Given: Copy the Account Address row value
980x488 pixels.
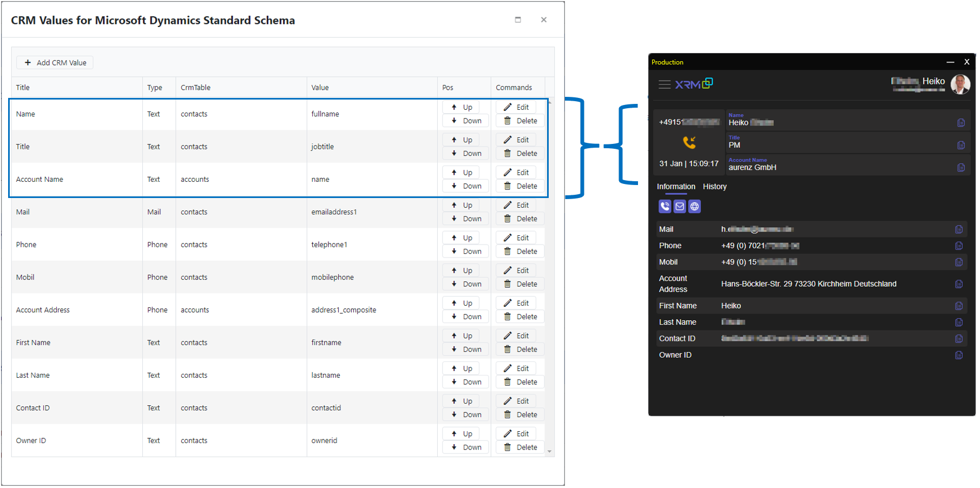Looking at the screenshot, I should click(x=958, y=284).
